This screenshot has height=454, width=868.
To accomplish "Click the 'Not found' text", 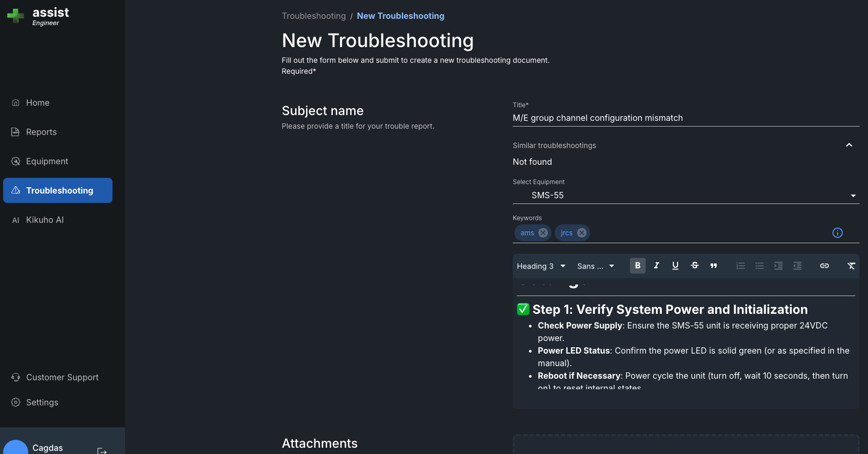I will [x=532, y=162].
